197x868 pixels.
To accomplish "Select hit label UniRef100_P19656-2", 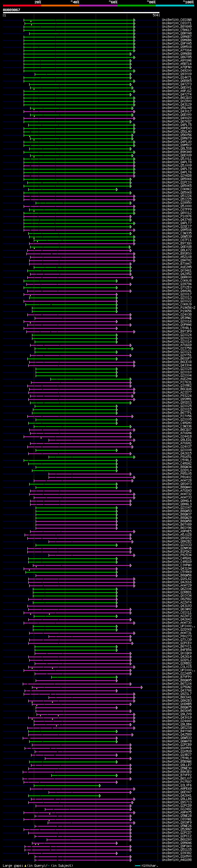I will tap(179, 308).
